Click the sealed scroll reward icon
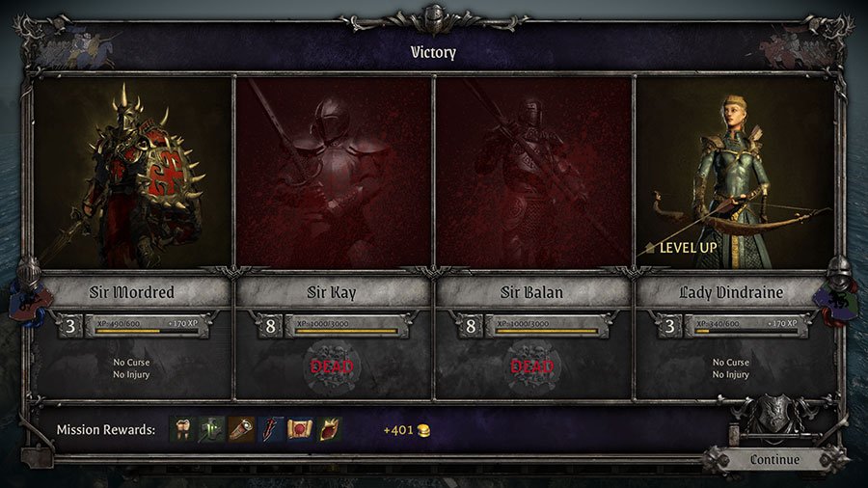This screenshot has width=868, height=488. tap(300, 429)
